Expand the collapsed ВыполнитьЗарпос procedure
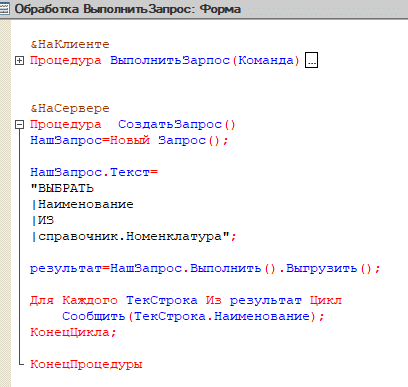 tap(20, 61)
